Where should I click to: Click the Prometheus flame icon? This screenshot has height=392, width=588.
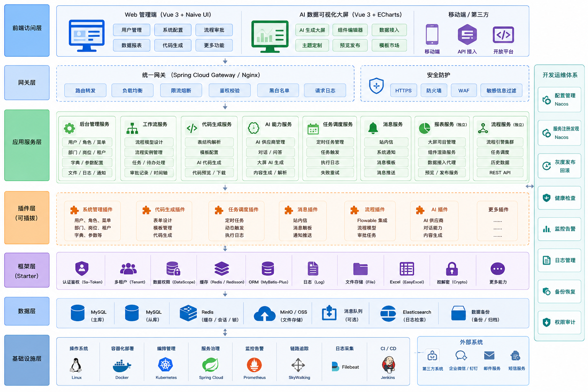[254, 365]
